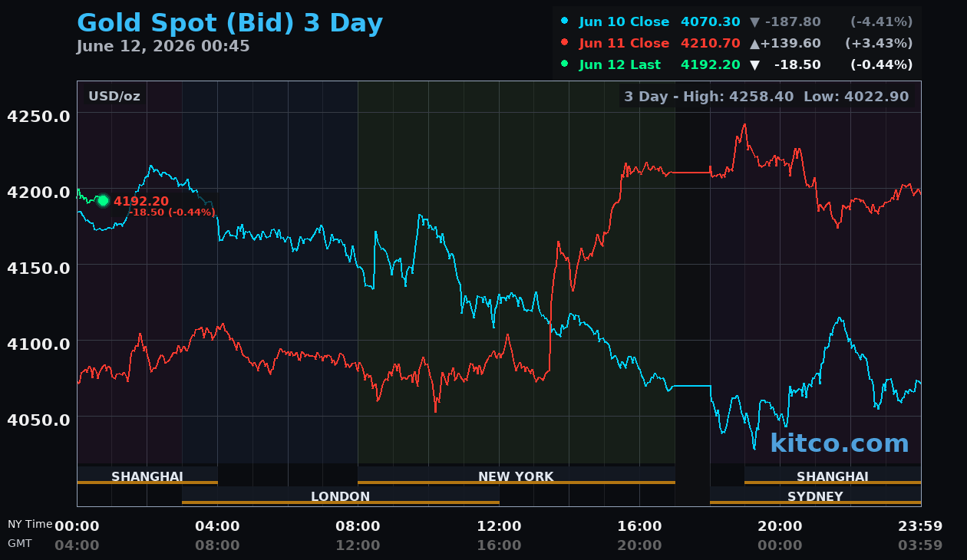Click the cyan Jun 10 Close legend dot

click(565, 21)
